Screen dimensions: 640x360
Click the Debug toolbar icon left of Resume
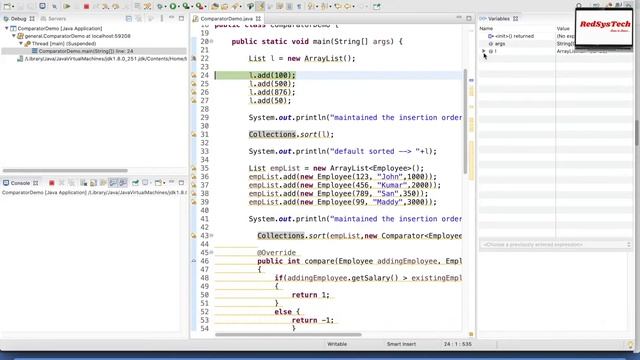(54, 6)
